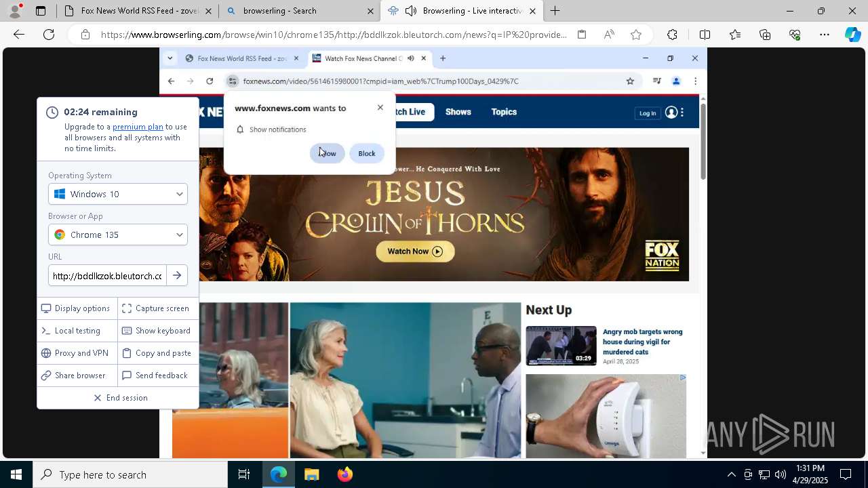Reload page in remote Chrome
The width and height of the screenshot is (868, 488).
click(210, 81)
